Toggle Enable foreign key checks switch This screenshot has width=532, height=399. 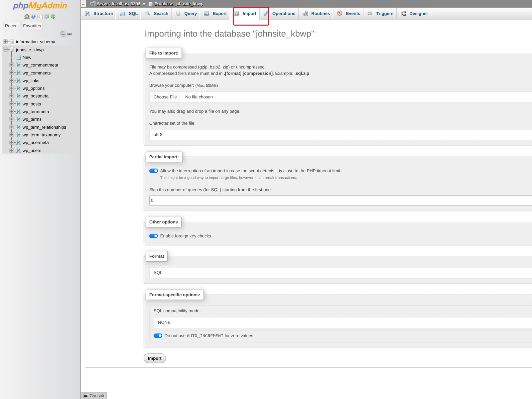pyautogui.click(x=154, y=236)
